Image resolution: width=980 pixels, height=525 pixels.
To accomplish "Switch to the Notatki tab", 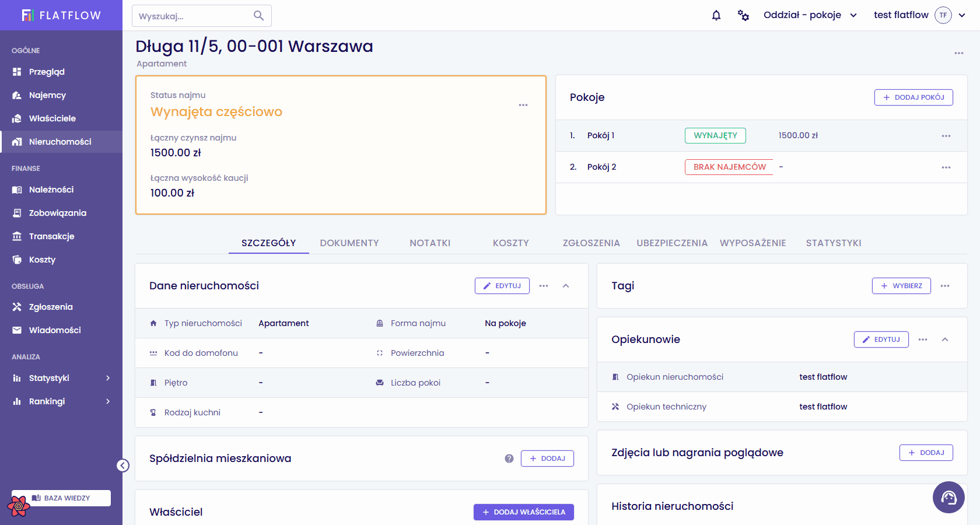I will [x=430, y=243].
